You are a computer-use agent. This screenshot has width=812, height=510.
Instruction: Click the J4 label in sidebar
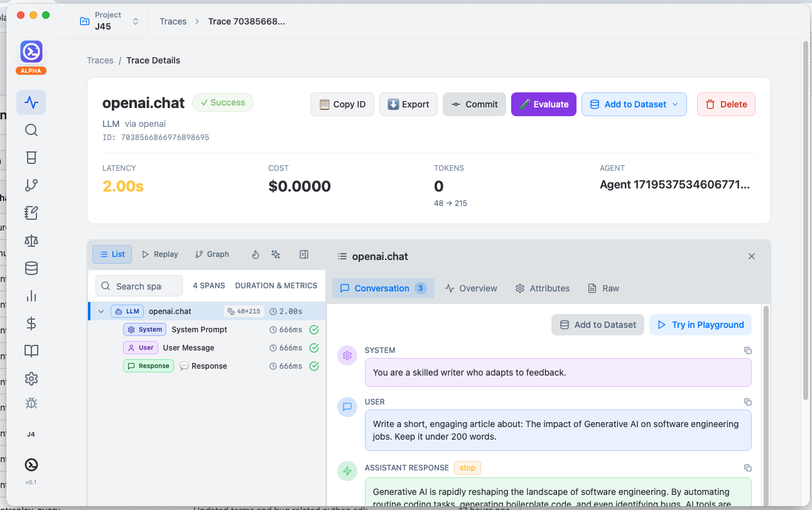point(31,434)
